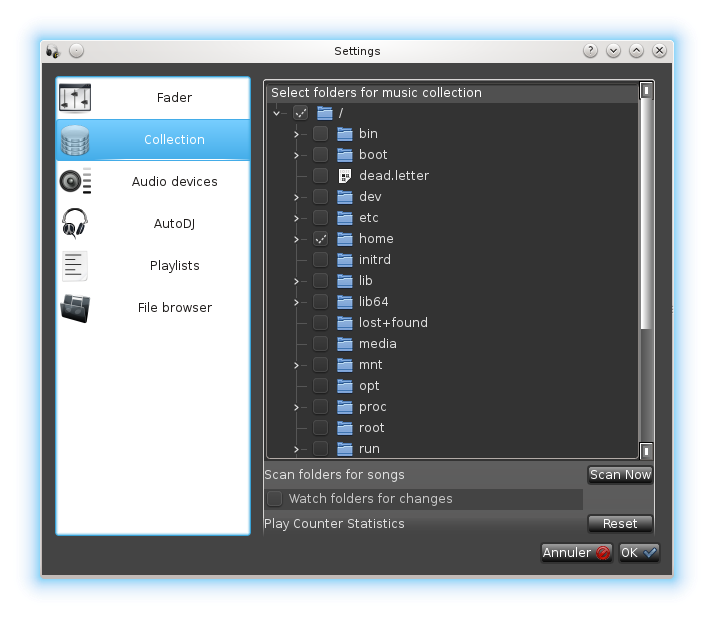Check the etc folder checkbox
The width and height of the screenshot is (714, 619).
[x=321, y=218]
